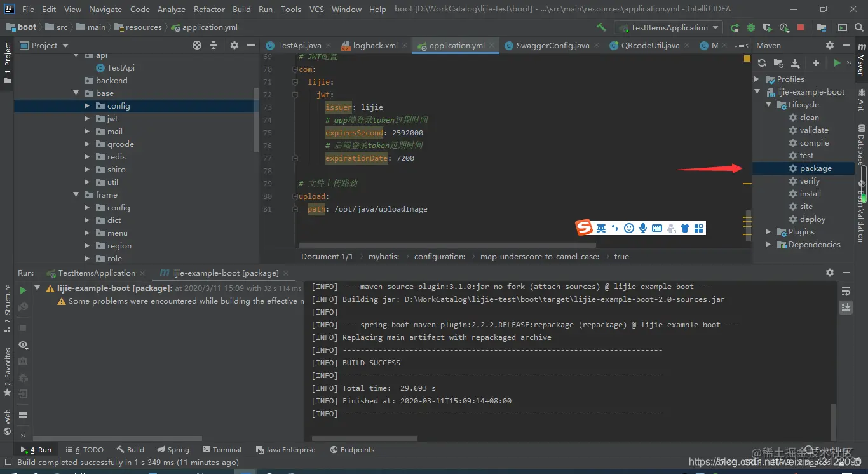Select the qrcode folder in Project tree
The width and height of the screenshot is (868, 474).
[x=120, y=144]
